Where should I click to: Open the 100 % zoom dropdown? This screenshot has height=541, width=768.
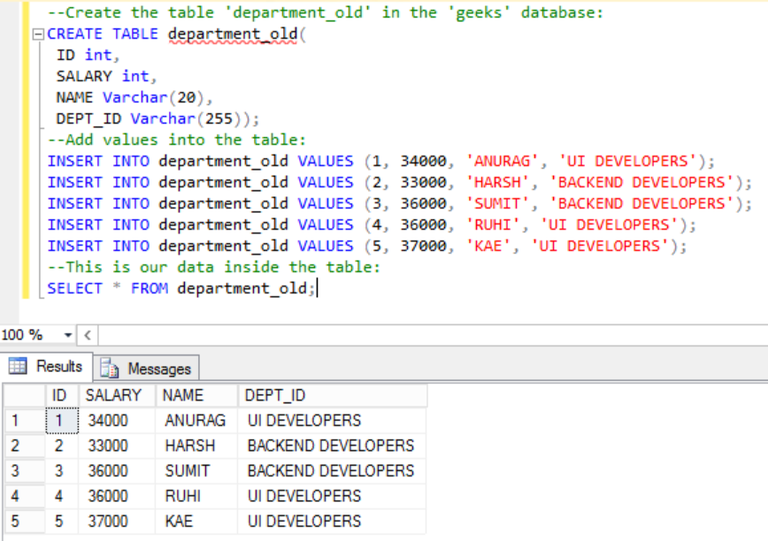tap(68, 335)
